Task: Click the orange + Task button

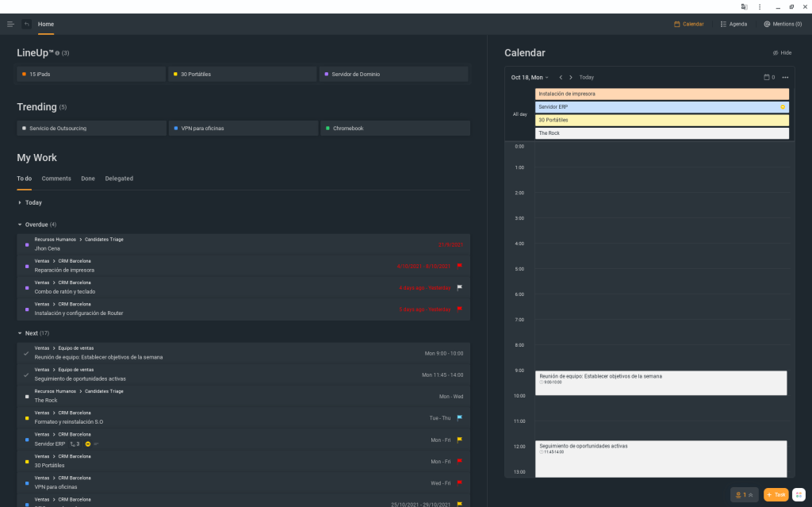Action: pos(776,494)
